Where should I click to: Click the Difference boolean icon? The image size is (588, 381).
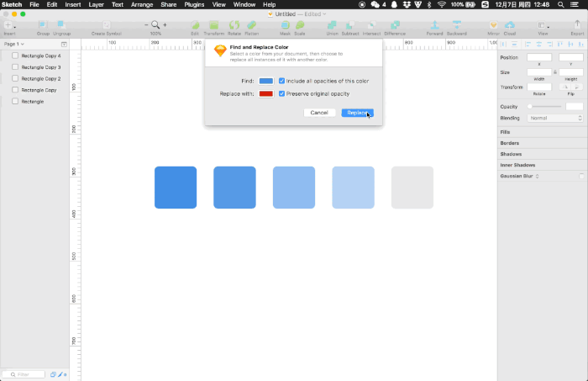coord(395,25)
